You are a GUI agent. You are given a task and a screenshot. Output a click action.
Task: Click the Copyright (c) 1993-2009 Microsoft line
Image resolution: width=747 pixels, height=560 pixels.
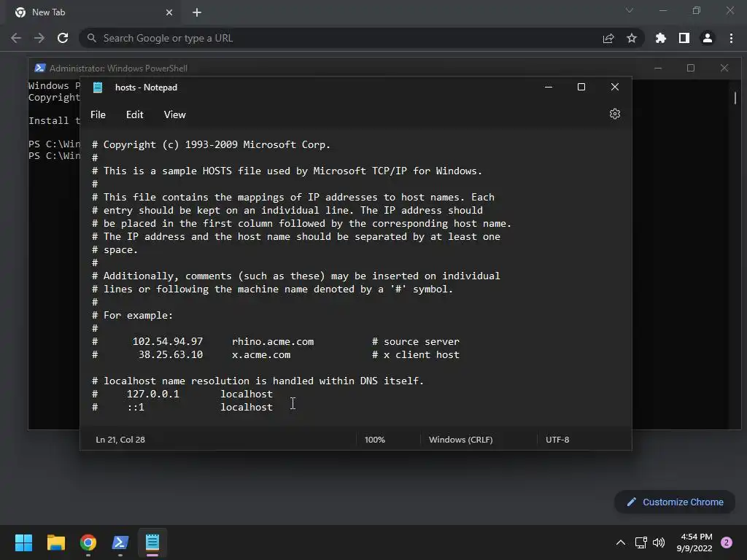tap(211, 145)
